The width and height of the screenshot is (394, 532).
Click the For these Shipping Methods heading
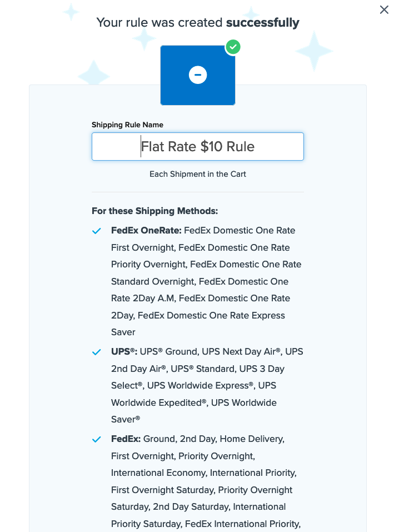click(154, 211)
